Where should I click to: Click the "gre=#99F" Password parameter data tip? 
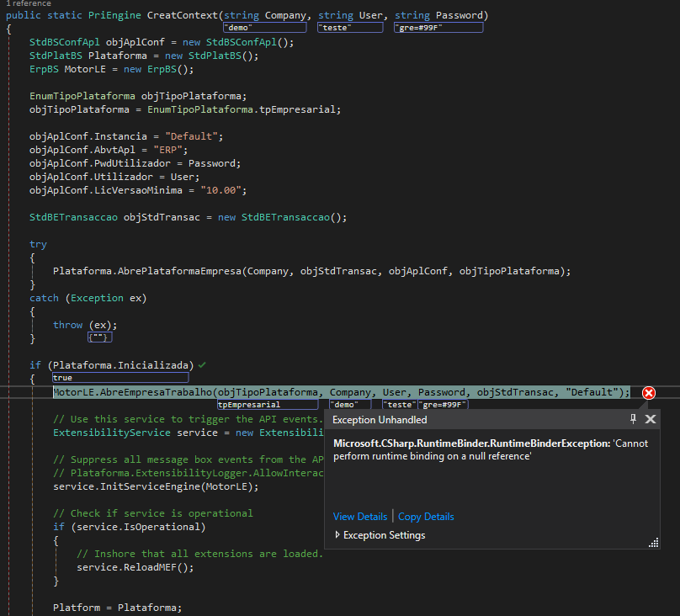438,28
